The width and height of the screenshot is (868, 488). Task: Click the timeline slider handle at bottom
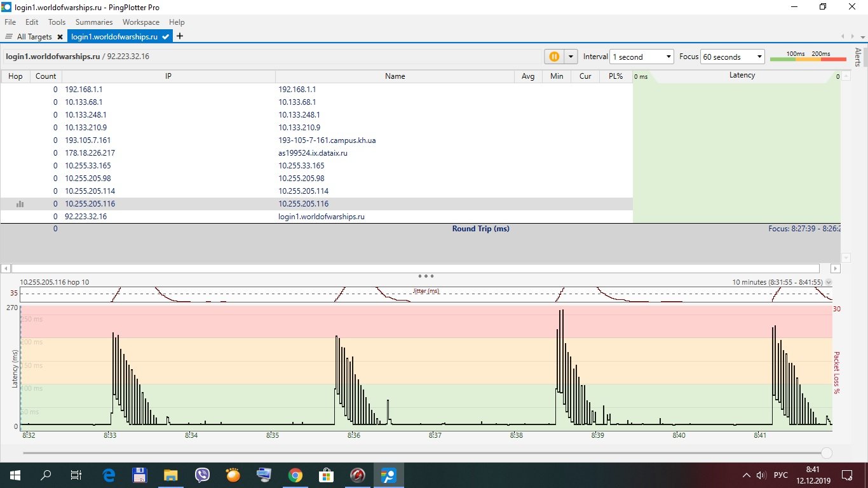click(826, 453)
